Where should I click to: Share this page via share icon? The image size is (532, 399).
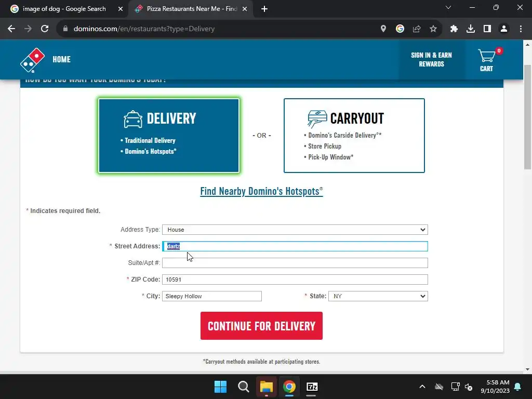pyautogui.click(x=417, y=29)
